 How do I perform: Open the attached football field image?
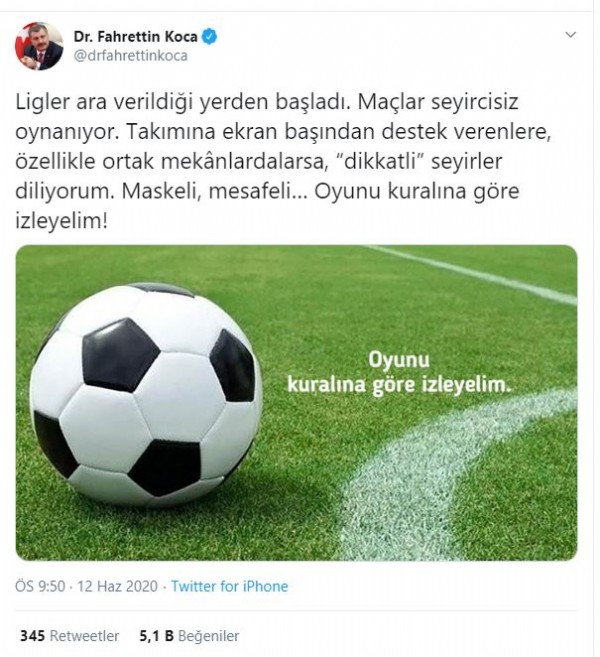(x=296, y=403)
